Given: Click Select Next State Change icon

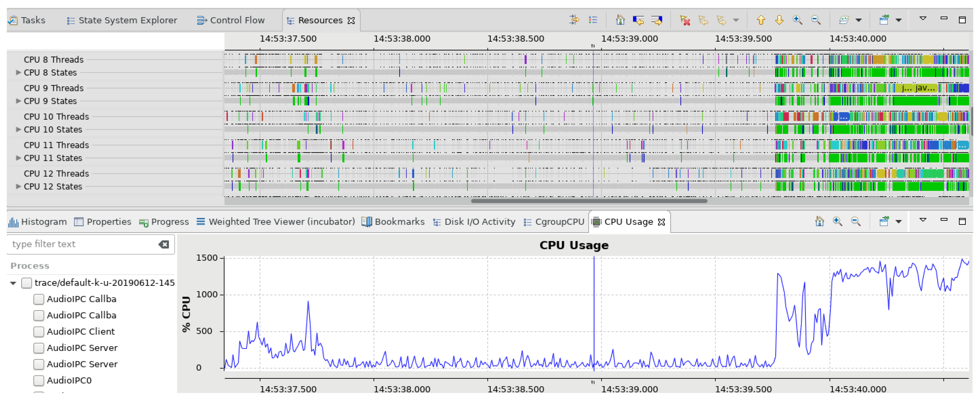Looking at the screenshot, I should pyautogui.click(x=657, y=20).
